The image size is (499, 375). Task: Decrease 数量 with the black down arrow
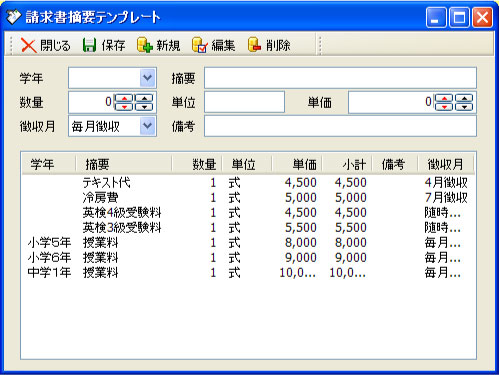coord(144,107)
